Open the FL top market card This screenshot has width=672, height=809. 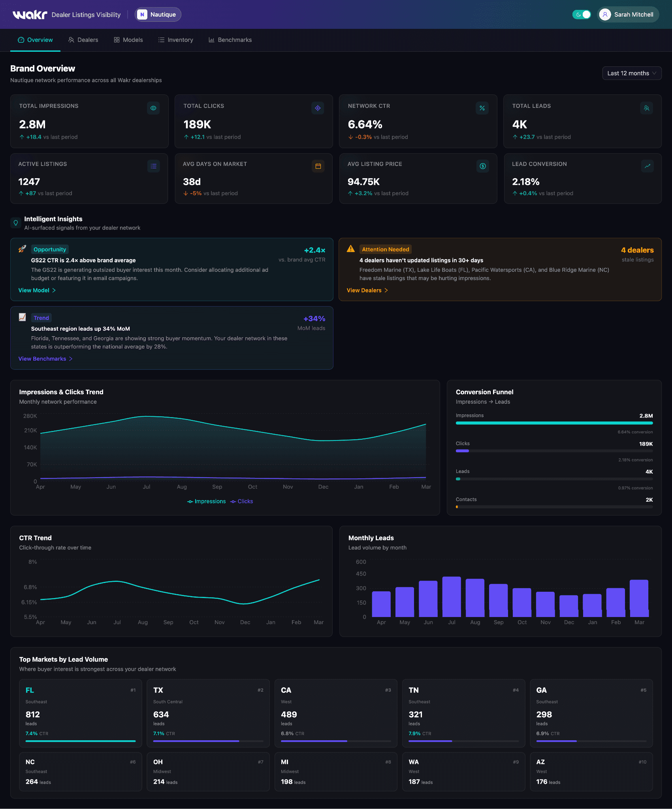(x=81, y=713)
